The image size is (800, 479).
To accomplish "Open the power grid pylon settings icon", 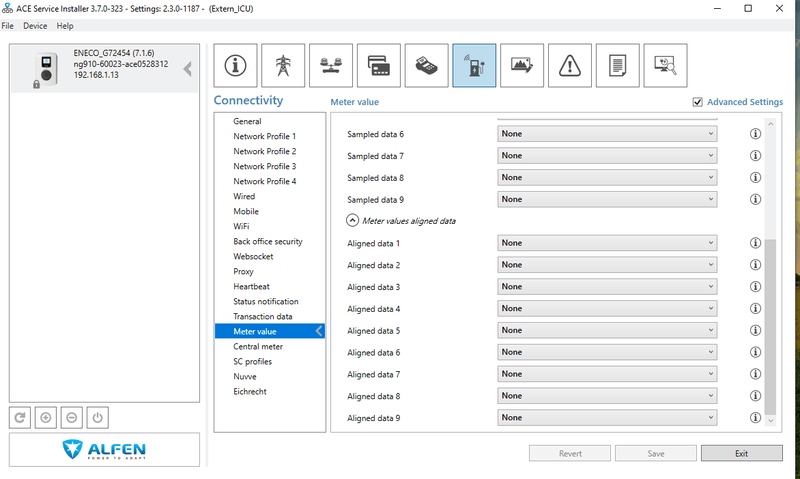I will 283,65.
